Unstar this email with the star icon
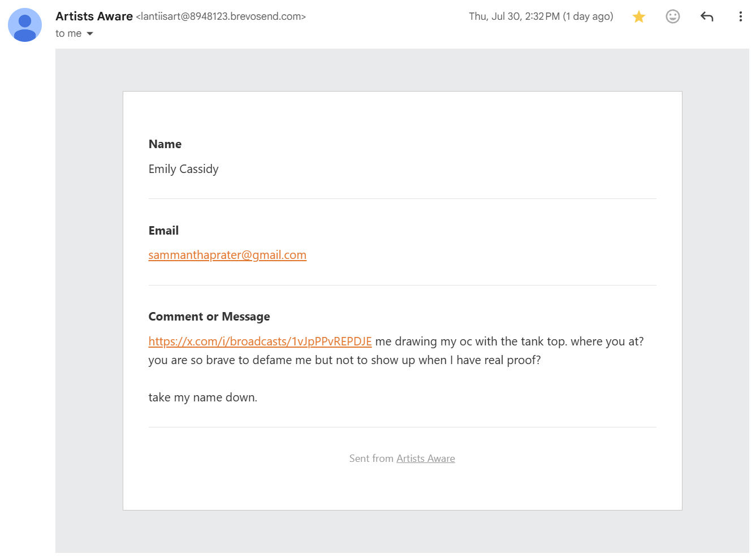 pos(639,16)
